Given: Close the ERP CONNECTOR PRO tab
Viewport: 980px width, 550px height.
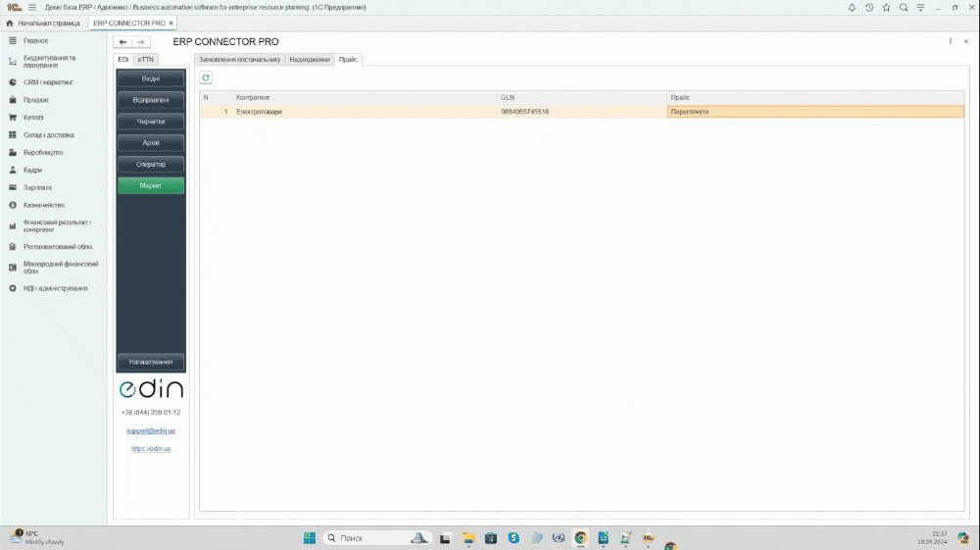Looking at the screenshot, I should pyautogui.click(x=171, y=23).
